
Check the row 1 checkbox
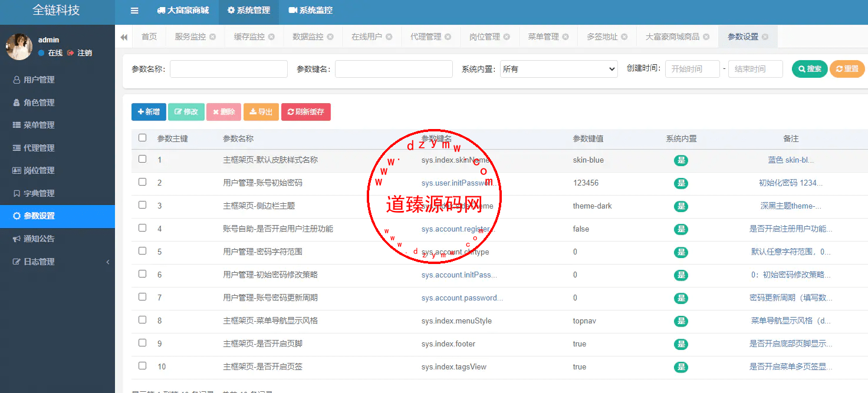[142, 159]
